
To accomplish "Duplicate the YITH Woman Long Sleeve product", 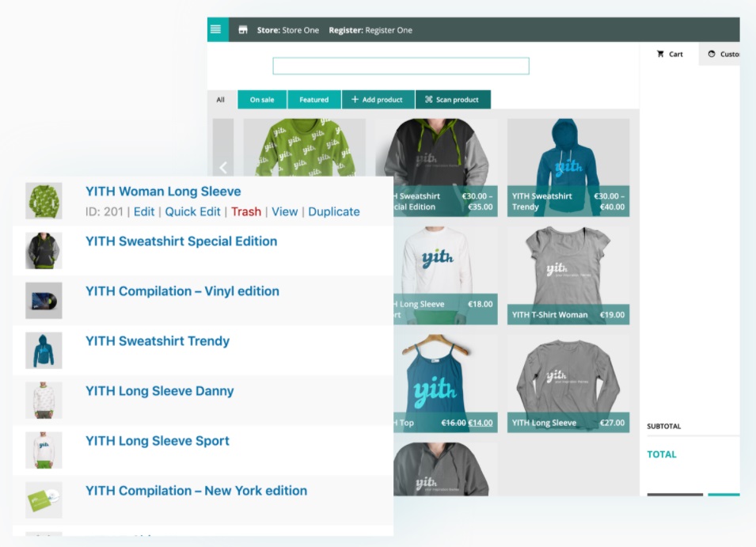I will click(x=333, y=211).
